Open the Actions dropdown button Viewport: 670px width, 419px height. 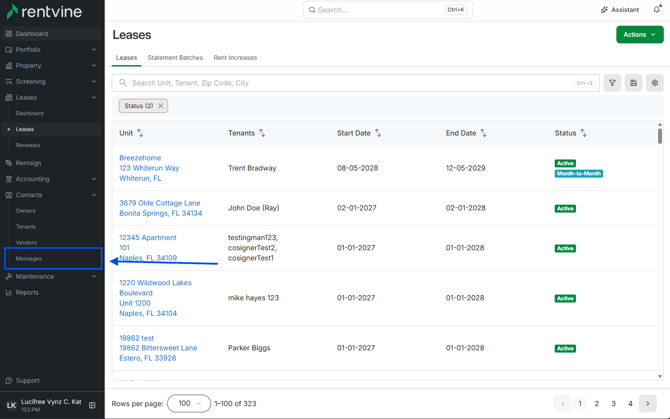(x=640, y=35)
